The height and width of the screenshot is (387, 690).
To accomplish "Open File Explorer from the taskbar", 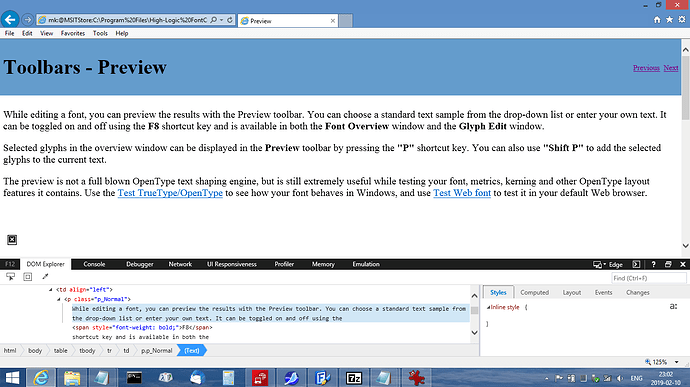I will pos(72,378).
